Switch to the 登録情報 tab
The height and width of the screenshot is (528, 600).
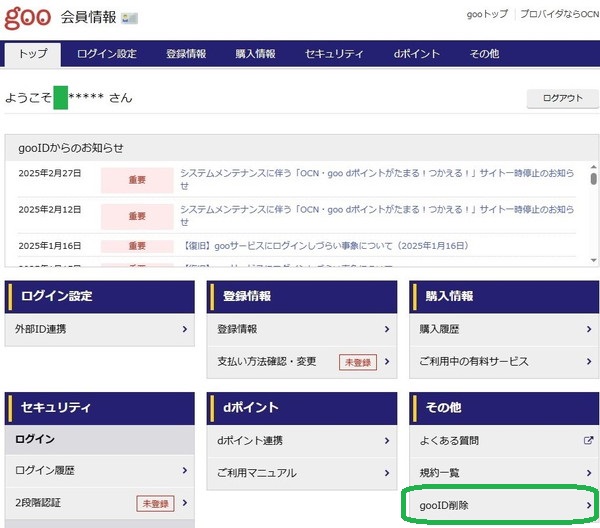click(x=186, y=54)
